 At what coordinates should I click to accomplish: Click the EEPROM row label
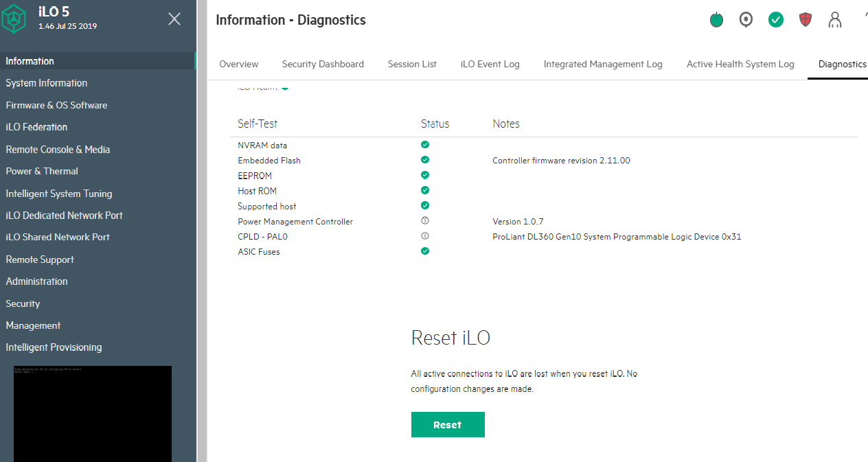pos(255,176)
